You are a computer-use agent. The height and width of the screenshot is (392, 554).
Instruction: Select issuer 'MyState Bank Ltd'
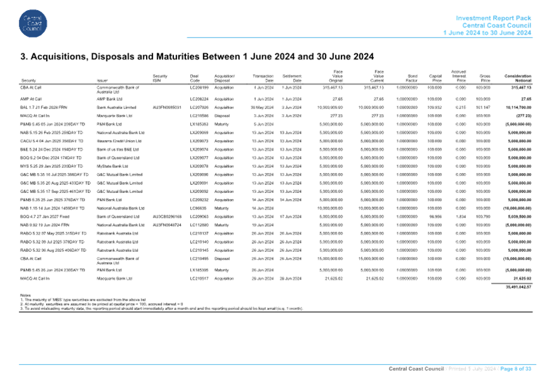coord(112,166)
